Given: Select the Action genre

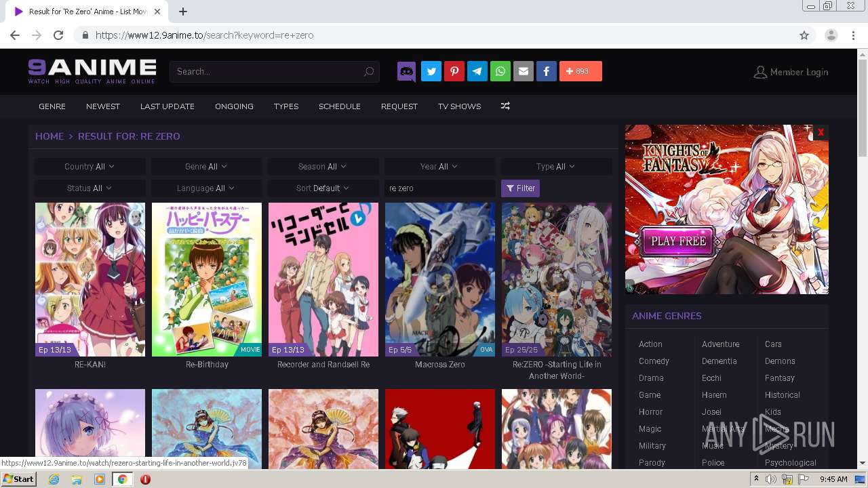Looking at the screenshot, I should click(650, 344).
